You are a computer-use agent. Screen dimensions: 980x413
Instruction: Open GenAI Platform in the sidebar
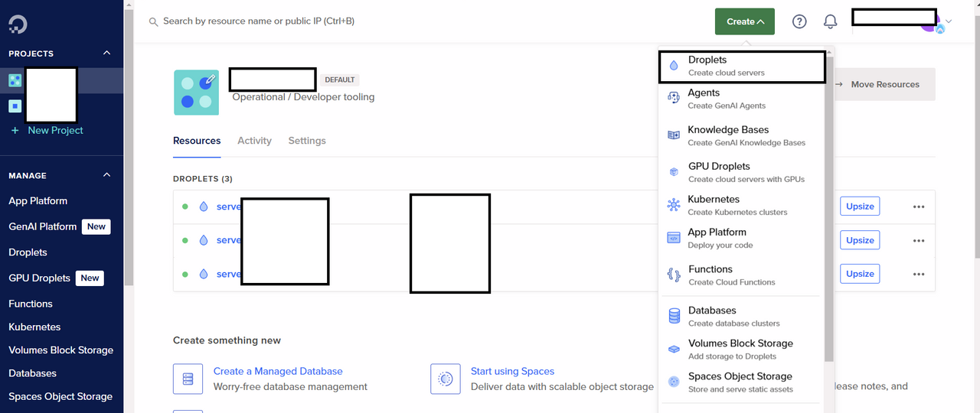[x=42, y=226]
